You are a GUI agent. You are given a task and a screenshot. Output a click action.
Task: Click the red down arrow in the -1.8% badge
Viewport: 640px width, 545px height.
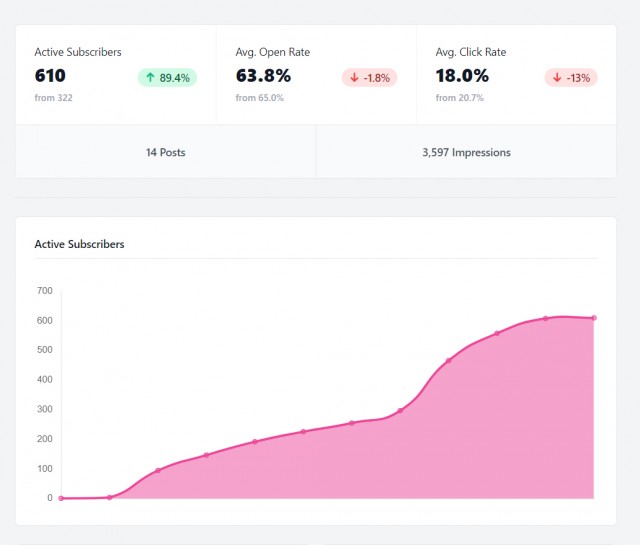tap(354, 78)
